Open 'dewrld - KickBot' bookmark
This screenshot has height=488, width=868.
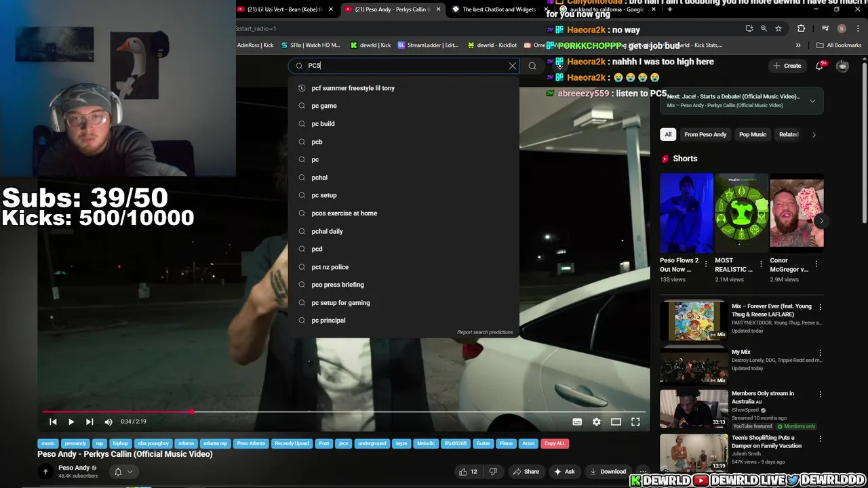pyautogui.click(x=492, y=45)
